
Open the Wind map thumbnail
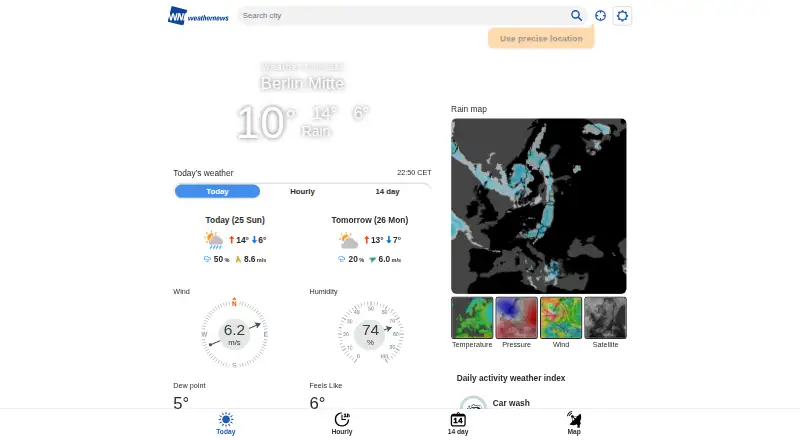[x=561, y=317]
